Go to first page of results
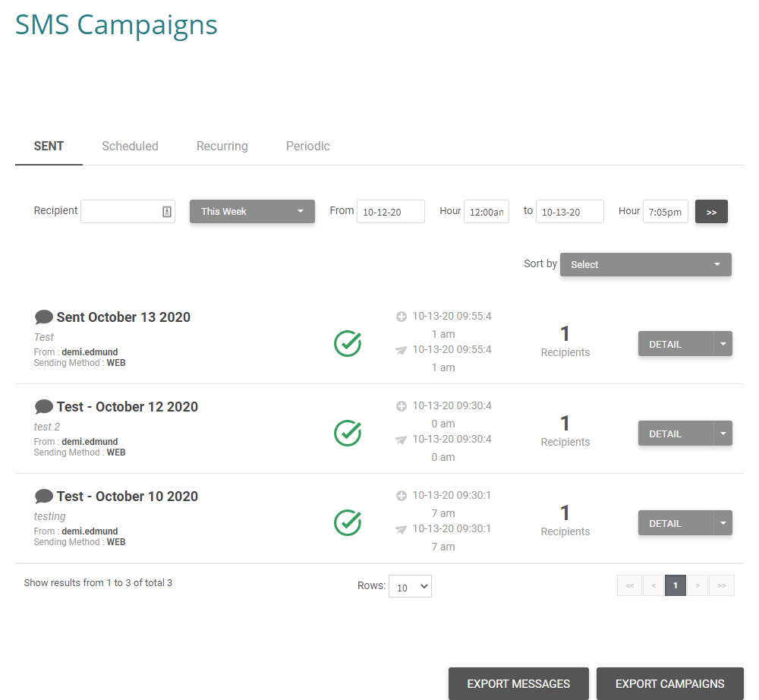 (x=629, y=586)
